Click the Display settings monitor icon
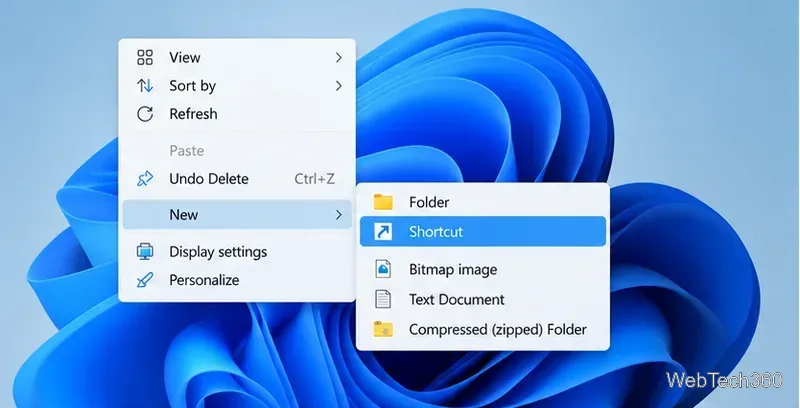 [145, 252]
